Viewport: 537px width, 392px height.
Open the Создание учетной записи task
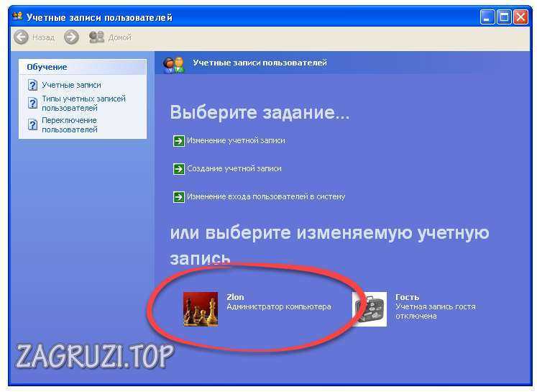(x=234, y=168)
